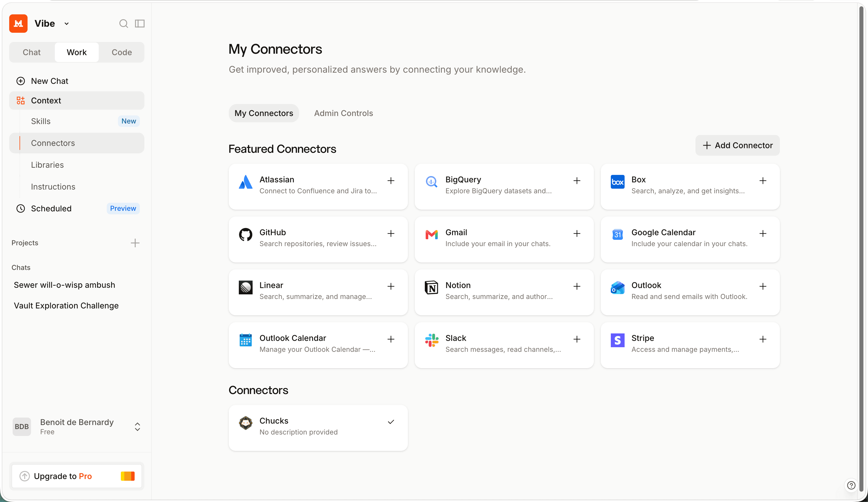Open the Scheduled section

click(76, 208)
